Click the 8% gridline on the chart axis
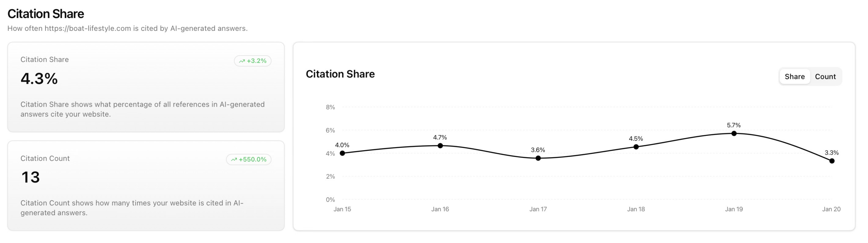 pyautogui.click(x=330, y=107)
